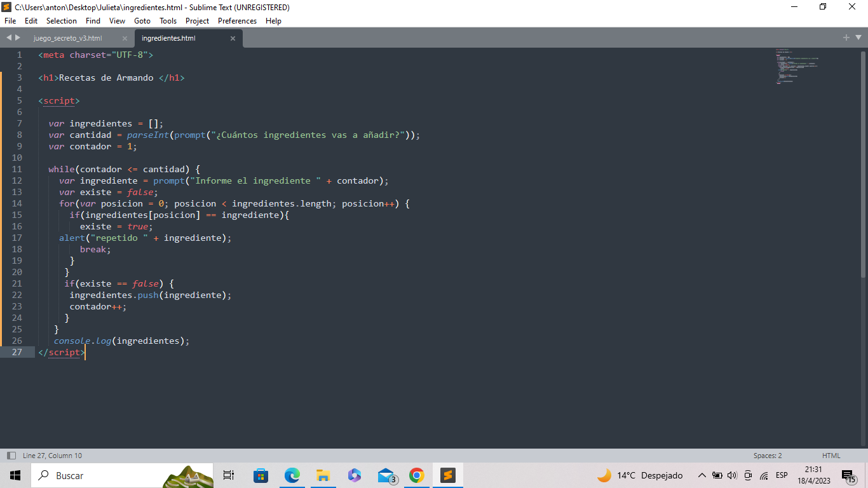The image size is (868, 488).
Task: Open Spaces: 2 indentation selector
Action: click(768, 456)
